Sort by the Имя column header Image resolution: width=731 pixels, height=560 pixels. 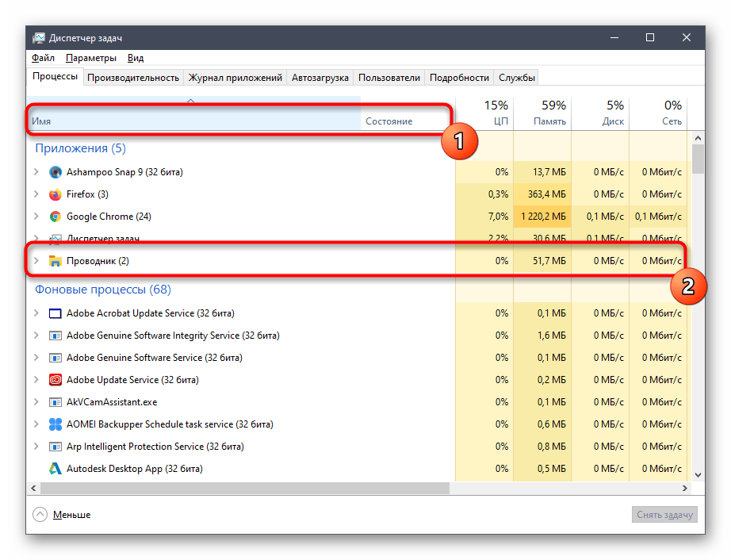(x=193, y=113)
